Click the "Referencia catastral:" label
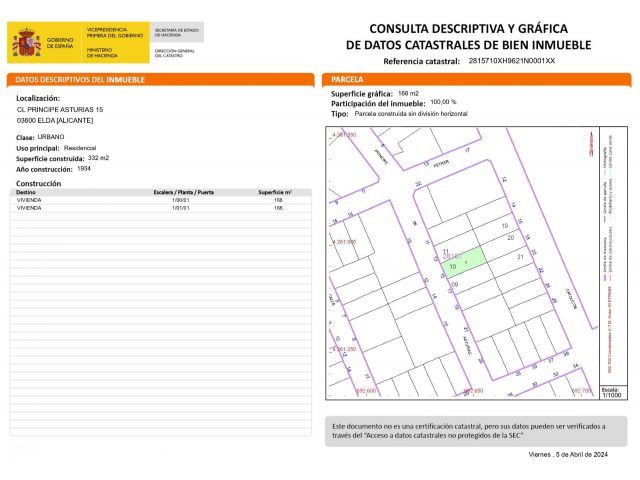The height and width of the screenshot is (480, 640). tap(421, 61)
